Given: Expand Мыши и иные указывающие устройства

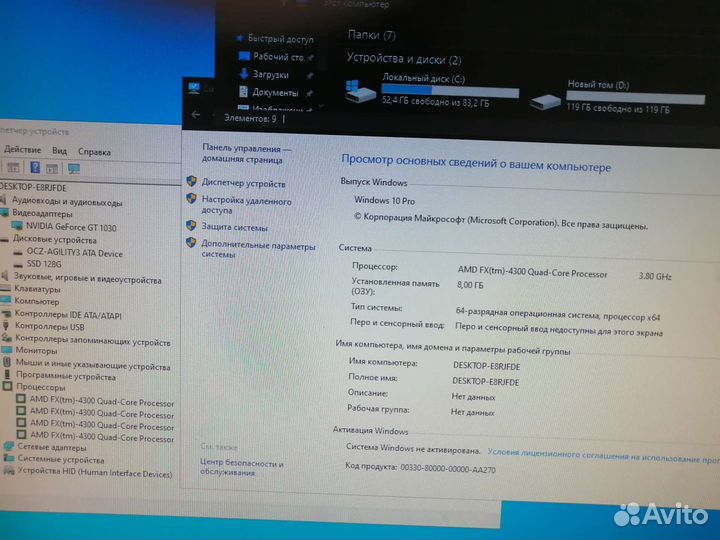Looking at the screenshot, I should click(x=93, y=365).
